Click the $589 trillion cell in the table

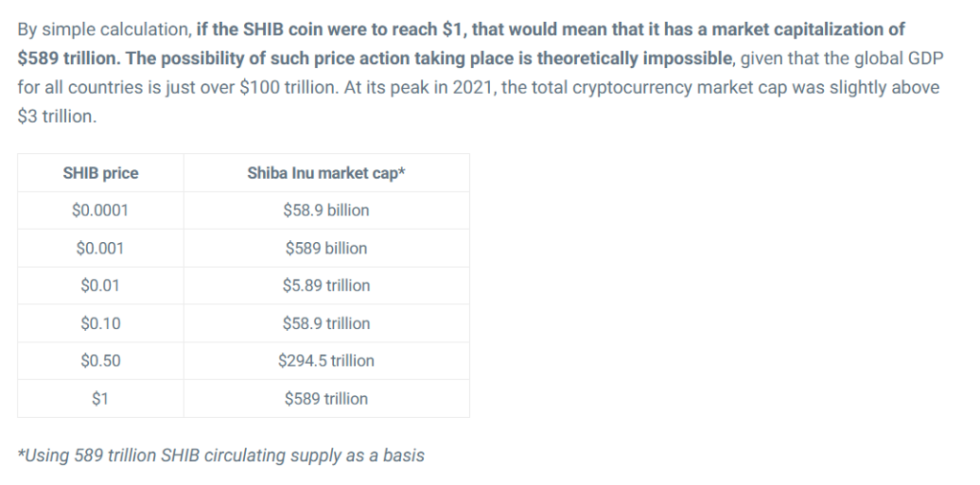pos(325,399)
